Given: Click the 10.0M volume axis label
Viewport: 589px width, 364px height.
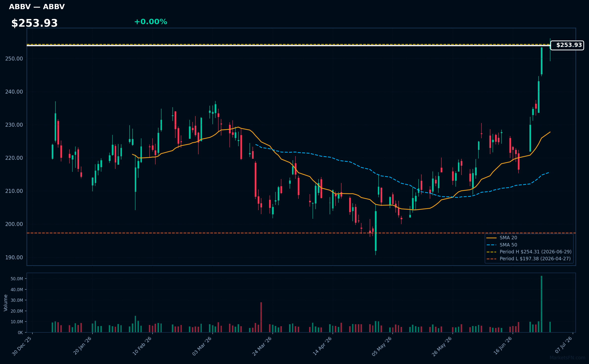Looking at the screenshot, I should 17,322.
